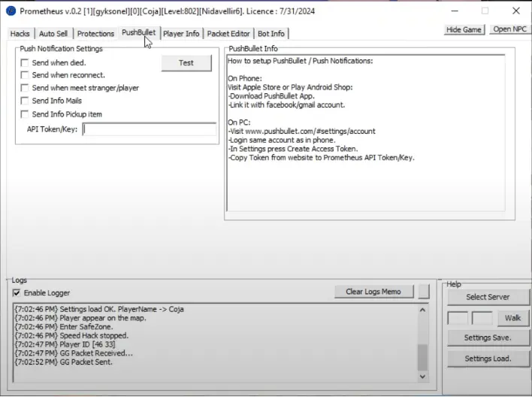Select the PushBullet tab

[139, 32]
